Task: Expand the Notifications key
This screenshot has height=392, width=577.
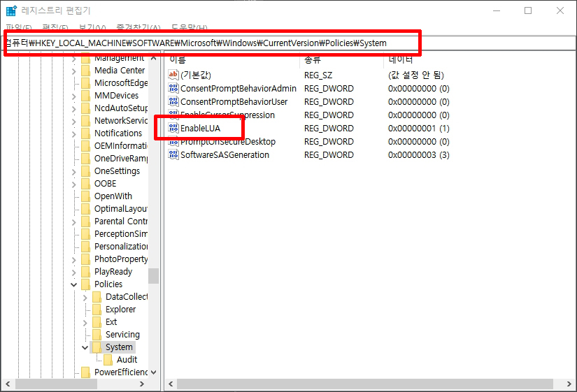Action: point(74,133)
